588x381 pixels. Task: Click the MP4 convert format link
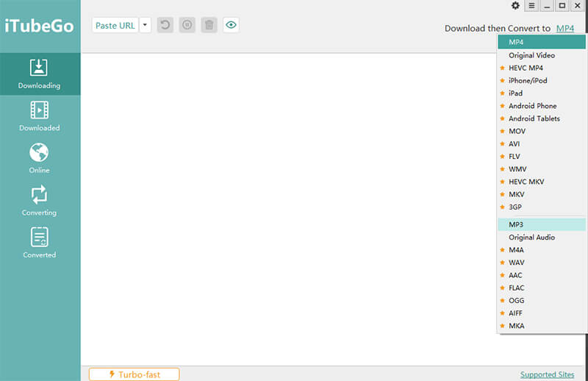[x=565, y=28]
